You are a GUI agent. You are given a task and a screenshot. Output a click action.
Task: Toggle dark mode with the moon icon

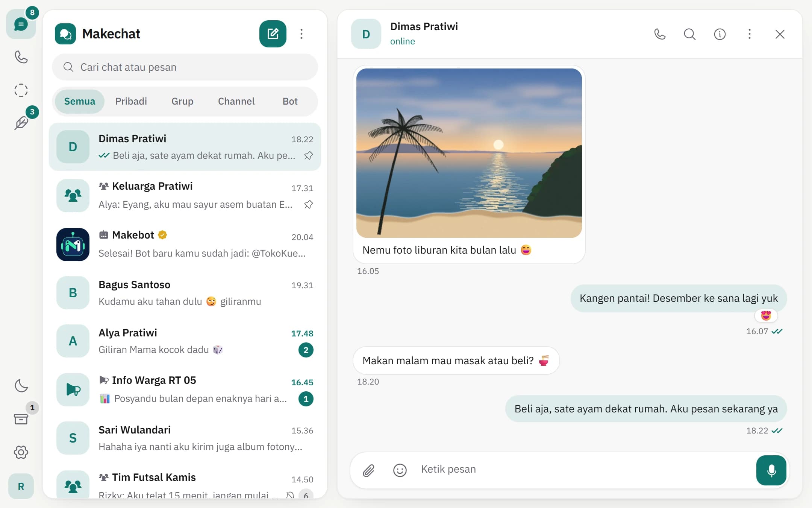coord(21,386)
